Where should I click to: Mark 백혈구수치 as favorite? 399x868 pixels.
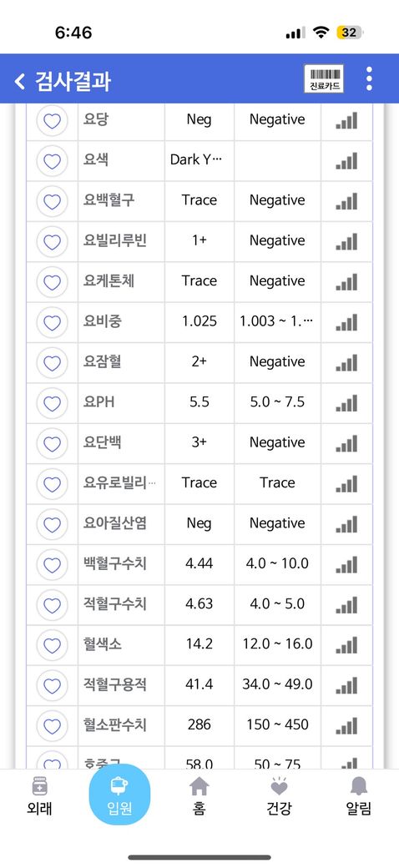[x=52, y=564]
